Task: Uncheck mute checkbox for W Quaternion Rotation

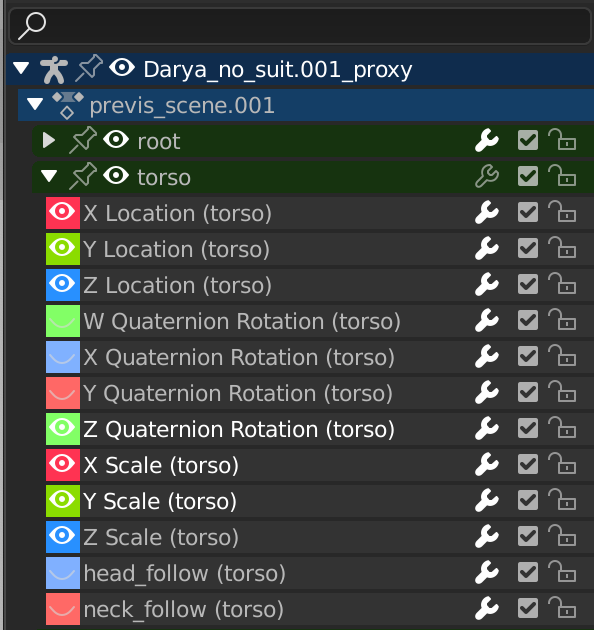Action: 528,320
